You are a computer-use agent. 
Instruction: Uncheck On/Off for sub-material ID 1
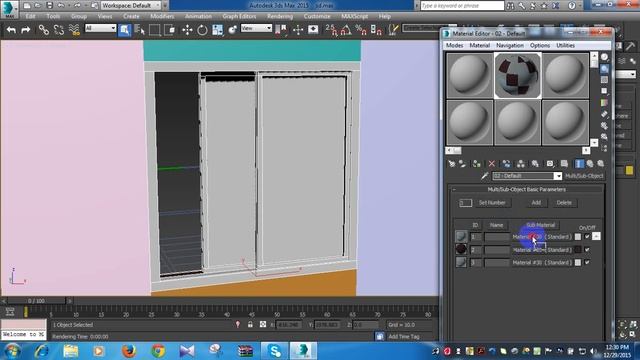[x=587, y=237]
